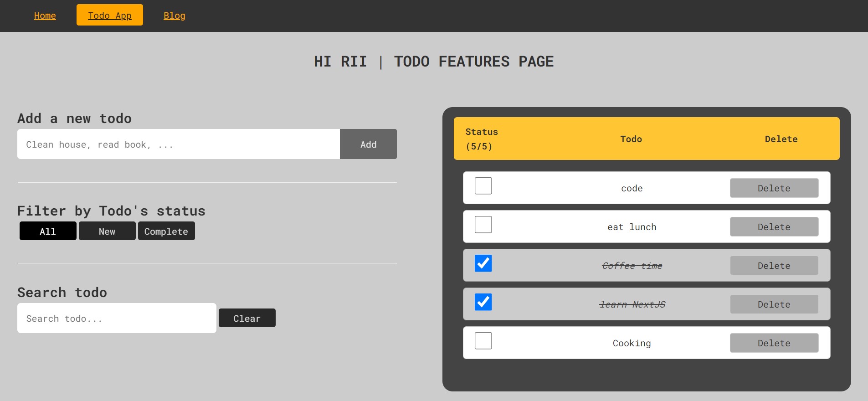The width and height of the screenshot is (868, 401).
Task: Delete the 'Cooking' todo
Action: [x=774, y=343]
